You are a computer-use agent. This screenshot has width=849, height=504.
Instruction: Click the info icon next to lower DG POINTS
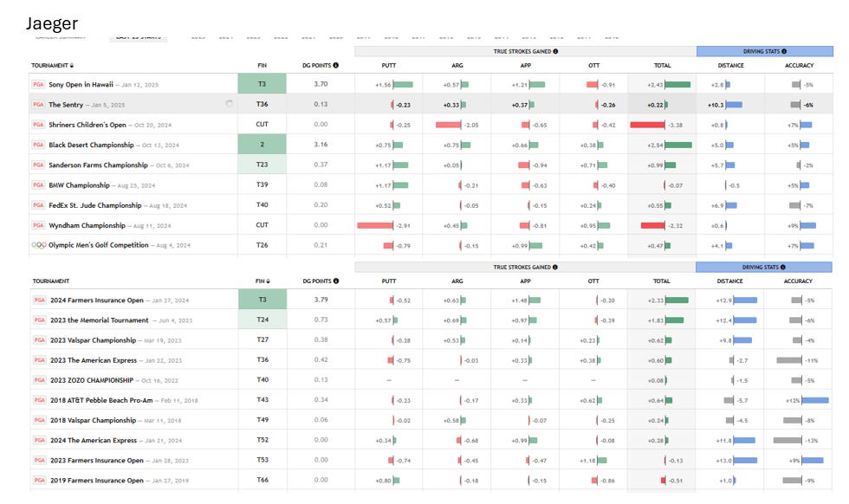pyautogui.click(x=336, y=281)
